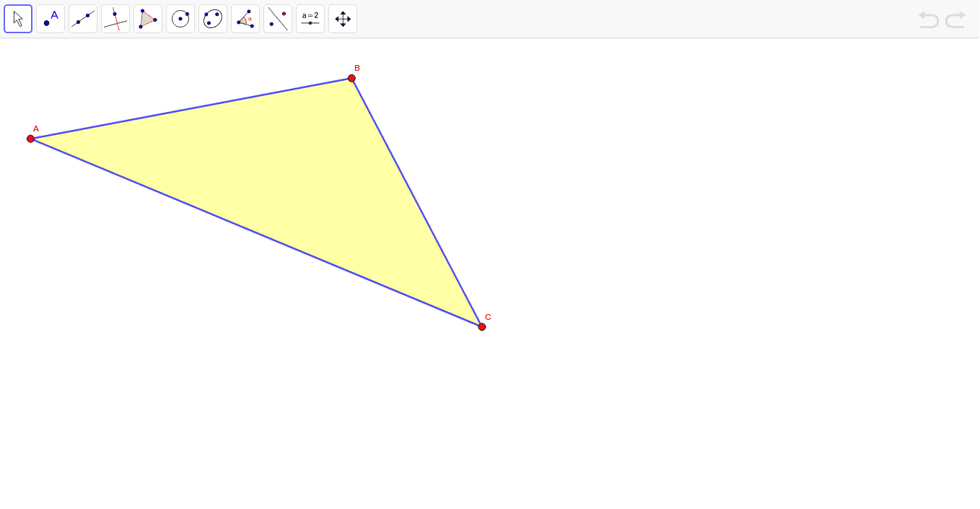Select the blue segment BC
This screenshot has width=980, height=509.
click(417, 202)
